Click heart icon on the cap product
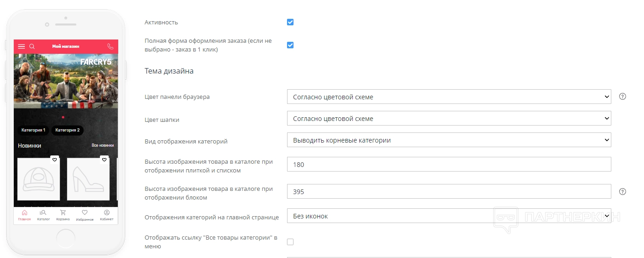Viewport: 644px width, 258px height. tap(54, 160)
